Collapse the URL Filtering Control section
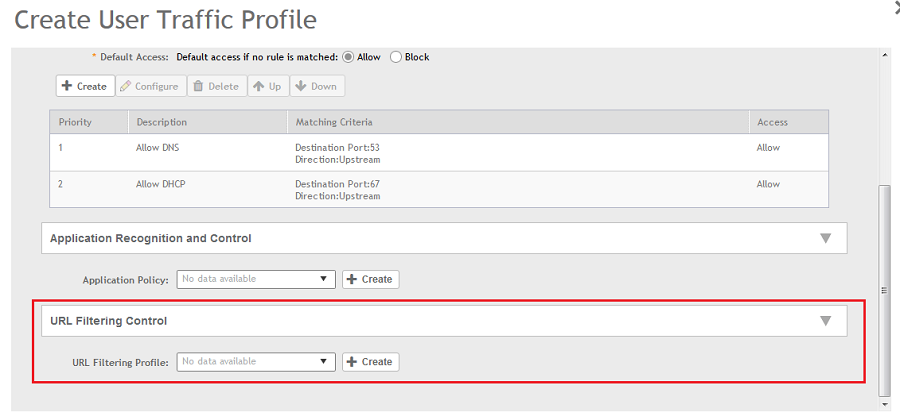Viewport: 900px width, 420px height. [x=825, y=321]
